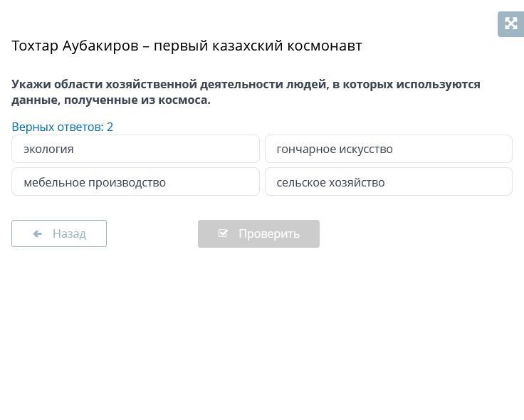This screenshot has width=524, height=420.
Task: Mark «сельское хозяйство» as an answer
Action: point(388,182)
